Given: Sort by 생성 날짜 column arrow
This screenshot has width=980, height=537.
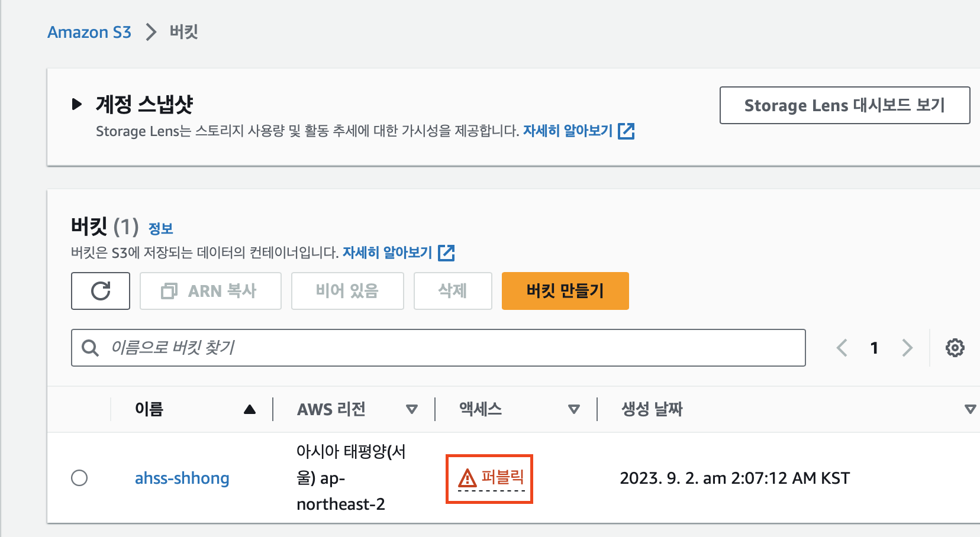Looking at the screenshot, I should tap(970, 409).
